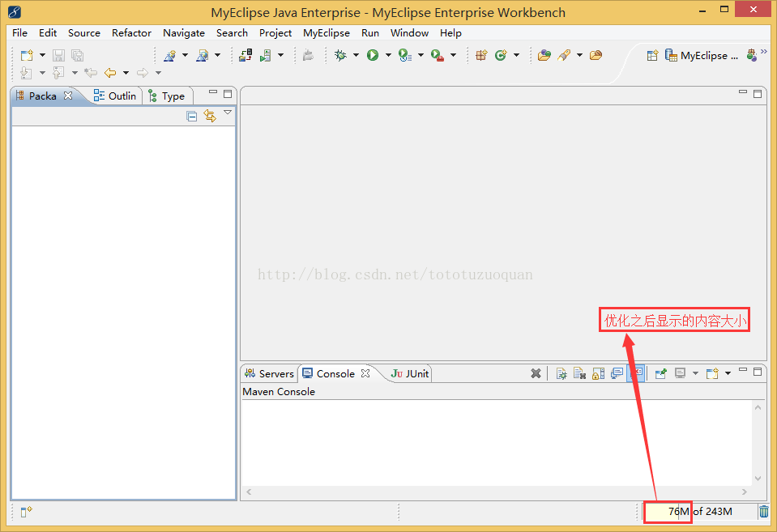Click the Run/Stop server icon
777x532 pixels.
point(266,55)
